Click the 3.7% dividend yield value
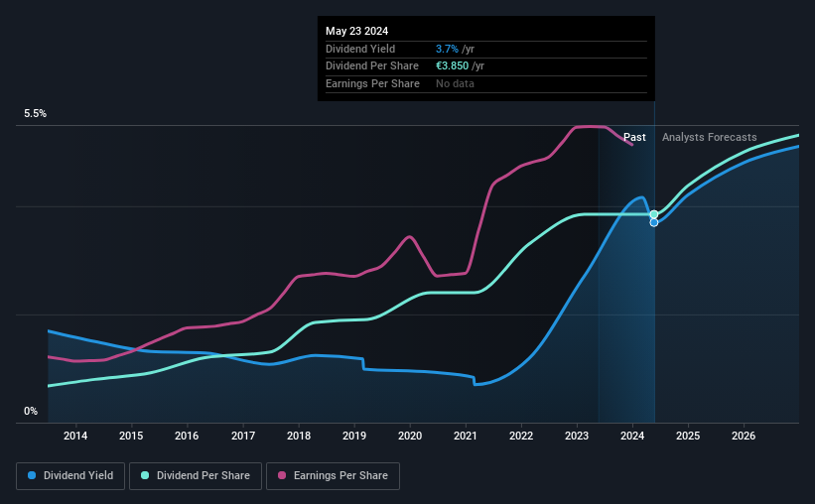Image resolution: width=815 pixels, height=504 pixels. coord(447,49)
